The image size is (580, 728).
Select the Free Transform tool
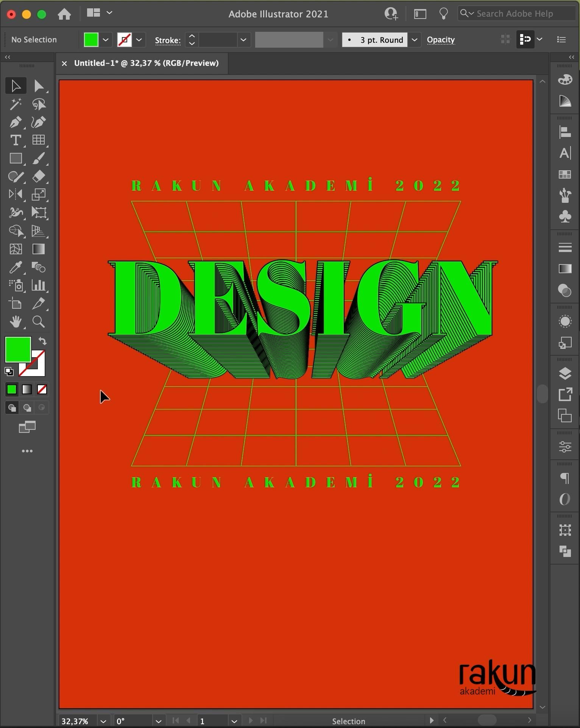39,213
